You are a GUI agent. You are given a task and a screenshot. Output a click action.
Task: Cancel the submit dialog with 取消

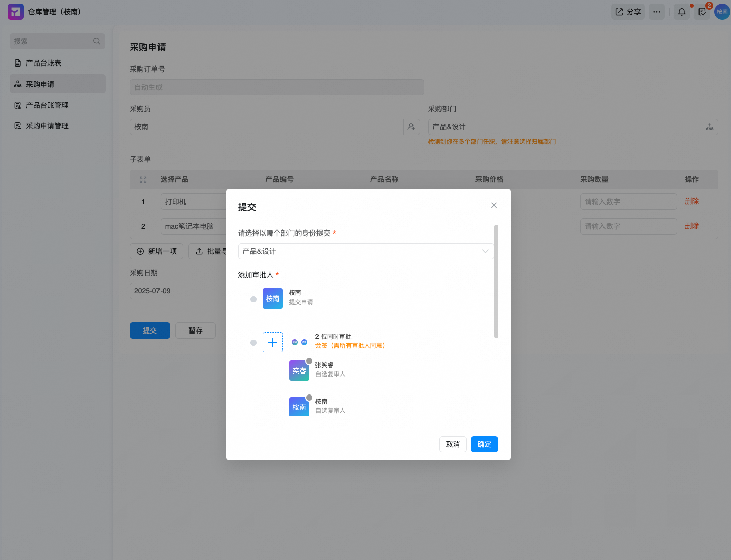[453, 444]
